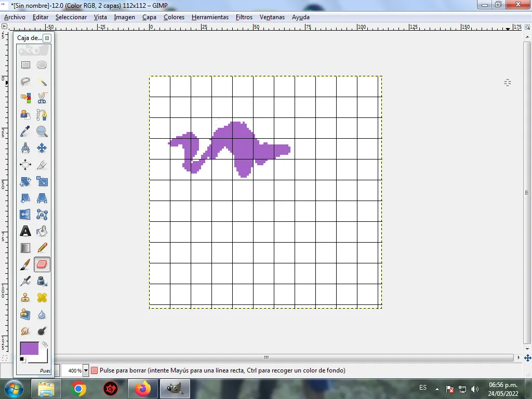Open the Archivo menu
The image size is (532, 399).
(x=15, y=17)
